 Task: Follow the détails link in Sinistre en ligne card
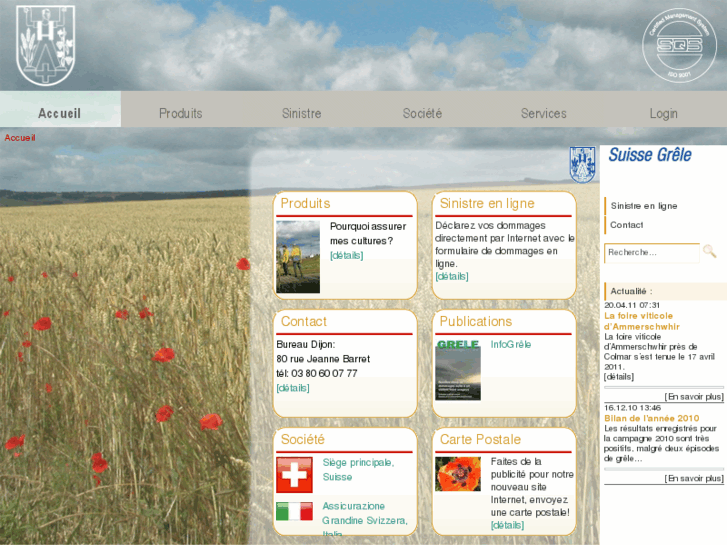pos(452,276)
